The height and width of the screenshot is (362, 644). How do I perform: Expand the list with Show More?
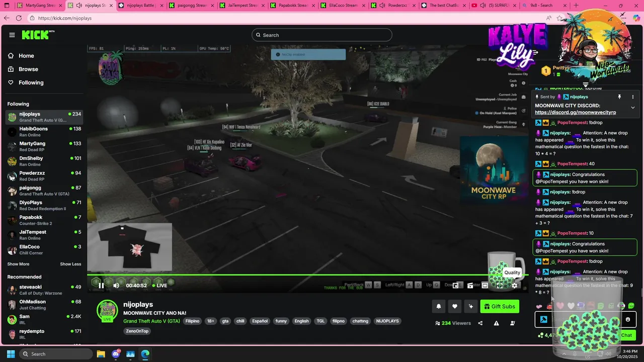[18, 264]
